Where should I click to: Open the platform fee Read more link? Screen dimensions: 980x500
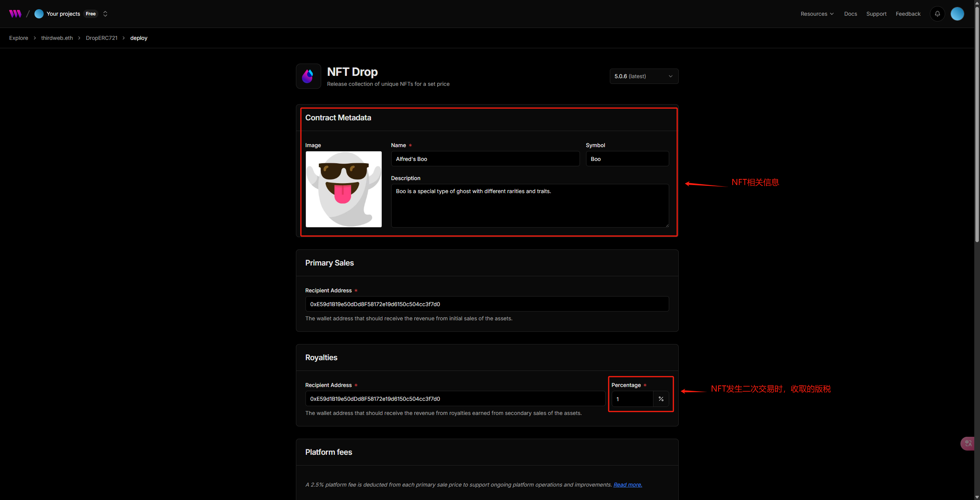pos(627,485)
